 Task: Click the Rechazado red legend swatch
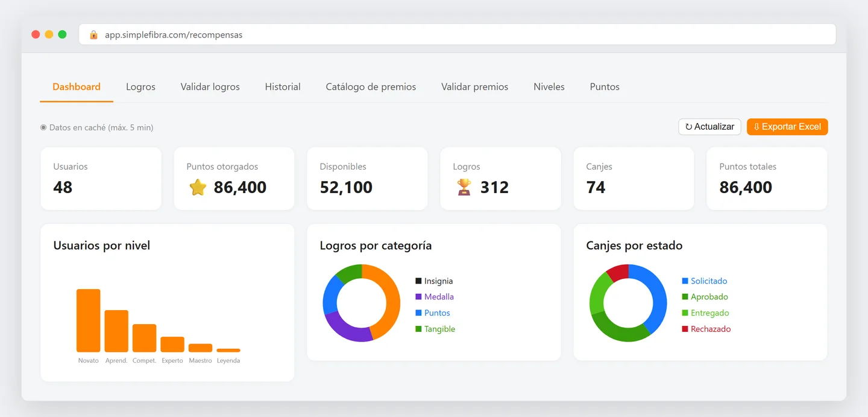click(x=685, y=329)
